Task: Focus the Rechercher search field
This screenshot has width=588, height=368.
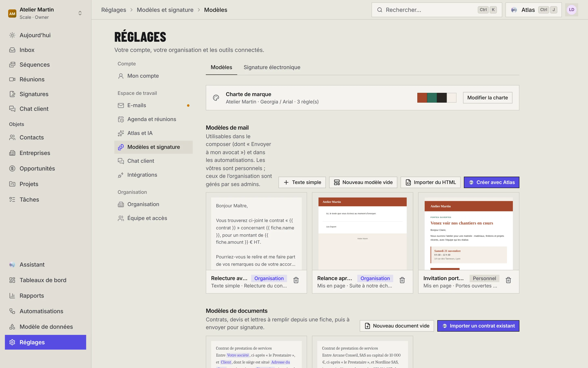Action: click(437, 10)
